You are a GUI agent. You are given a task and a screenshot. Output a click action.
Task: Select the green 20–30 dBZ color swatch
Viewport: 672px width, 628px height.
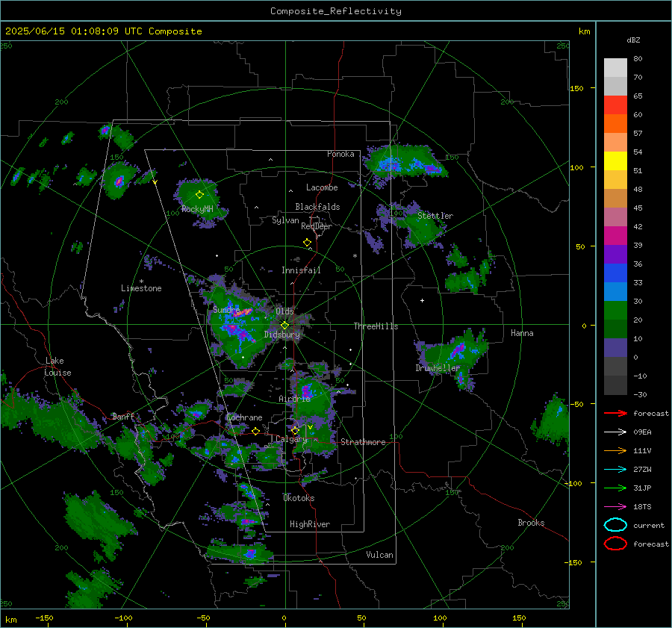coord(615,311)
